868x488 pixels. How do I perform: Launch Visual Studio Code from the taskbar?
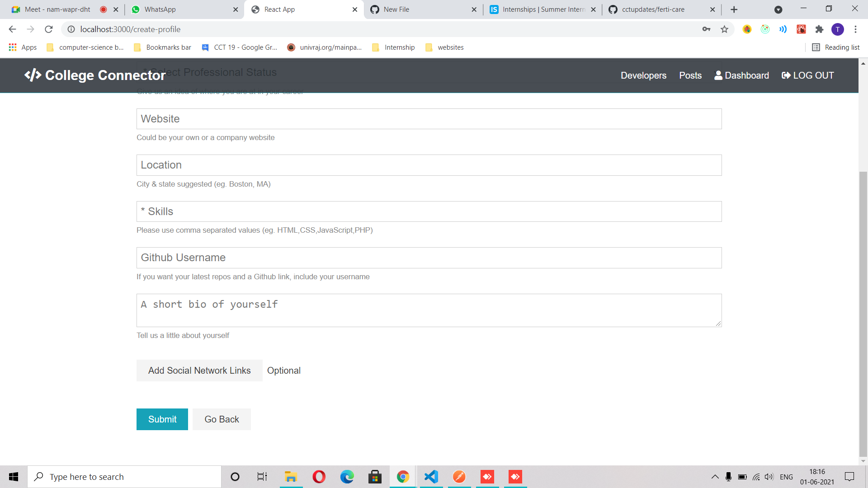[x=431, y=476]
